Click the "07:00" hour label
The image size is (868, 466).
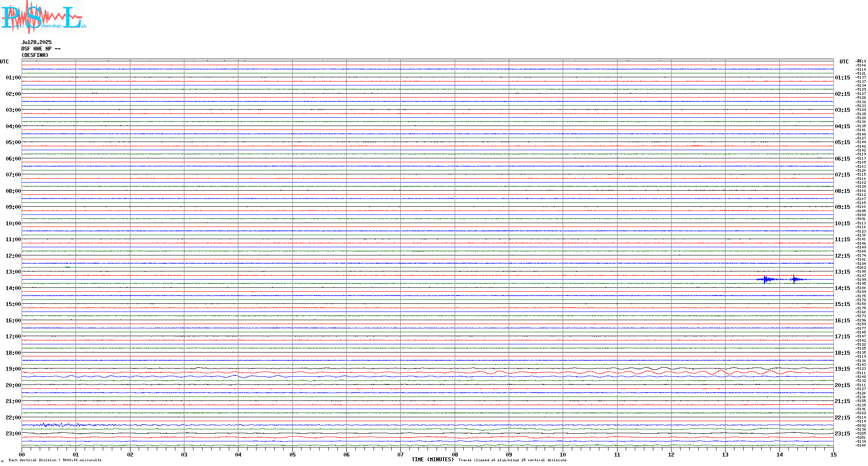[x=13, y=175]
